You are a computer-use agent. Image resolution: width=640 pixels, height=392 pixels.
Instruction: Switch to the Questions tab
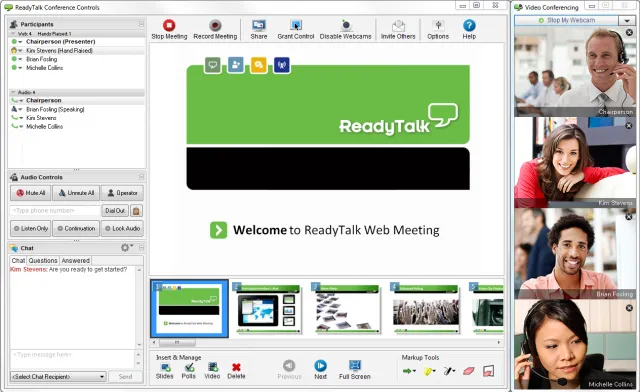(x=43, y=261)
